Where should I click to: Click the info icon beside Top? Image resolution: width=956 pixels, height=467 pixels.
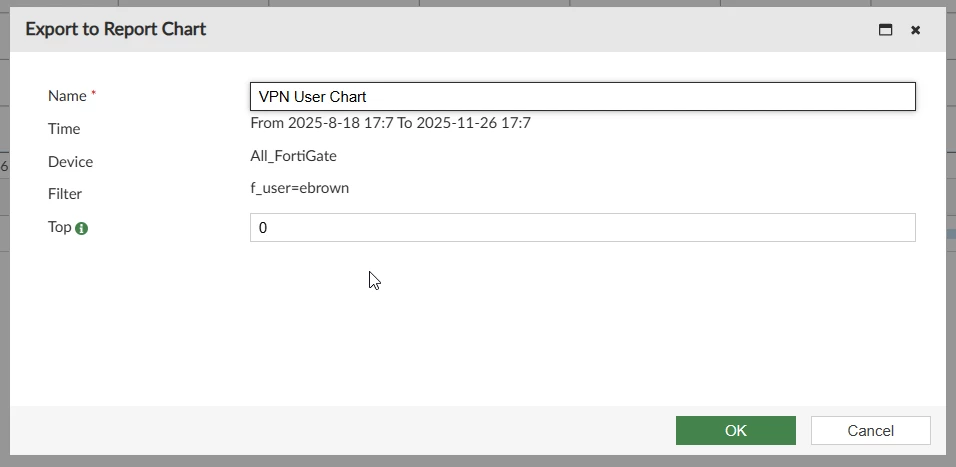click(x=81, y=229)
